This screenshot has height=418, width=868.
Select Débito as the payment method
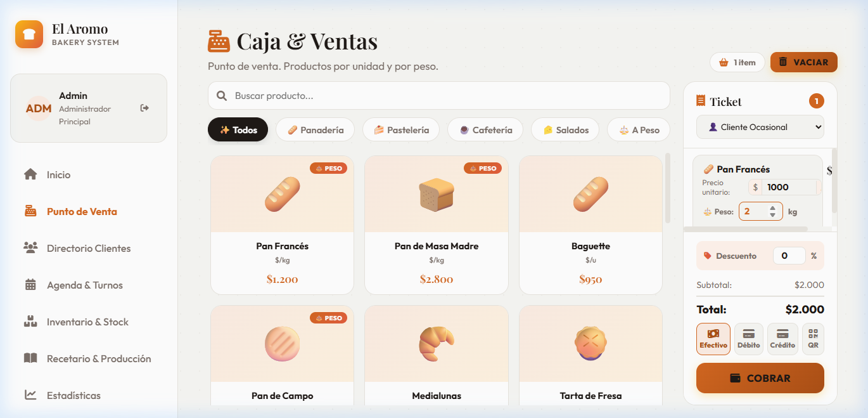click(748, 338)
